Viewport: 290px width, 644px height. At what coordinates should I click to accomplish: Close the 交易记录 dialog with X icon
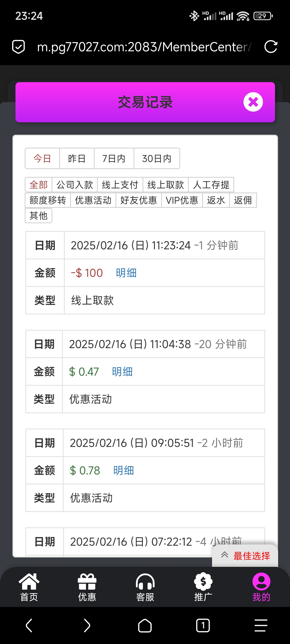coord(253,102)
